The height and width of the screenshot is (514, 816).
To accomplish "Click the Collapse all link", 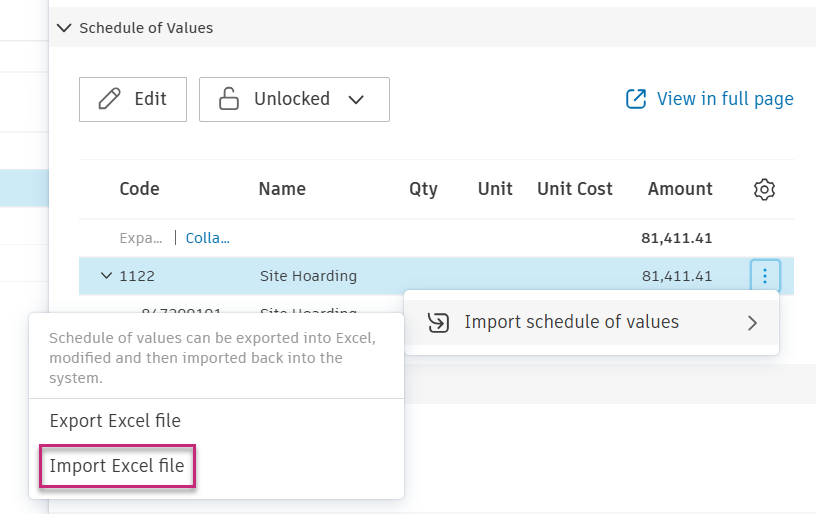I will click(207, 238).
